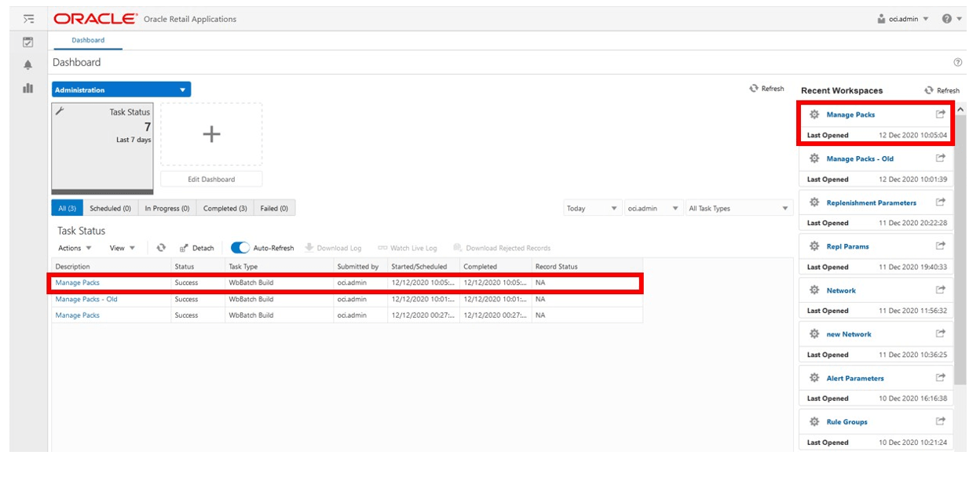
Task: Click the refresh arrows icon in Task Status toolbar
Action: (161, 247)
